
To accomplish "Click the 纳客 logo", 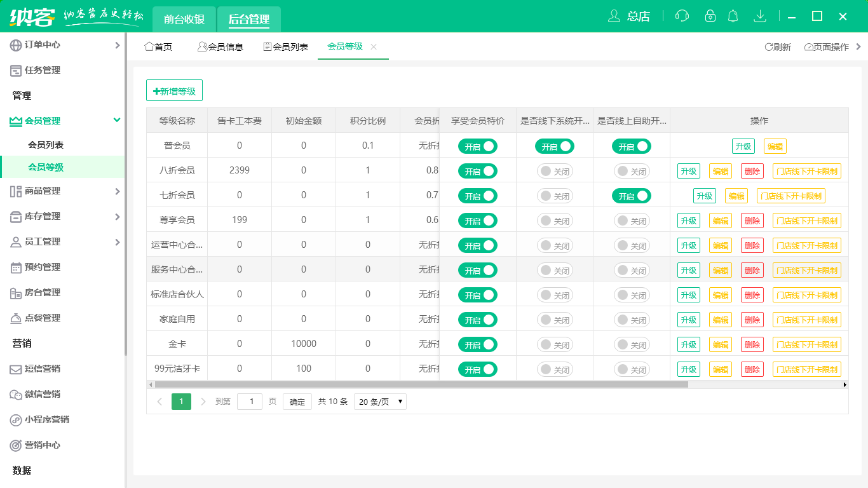I will (32, 16).
